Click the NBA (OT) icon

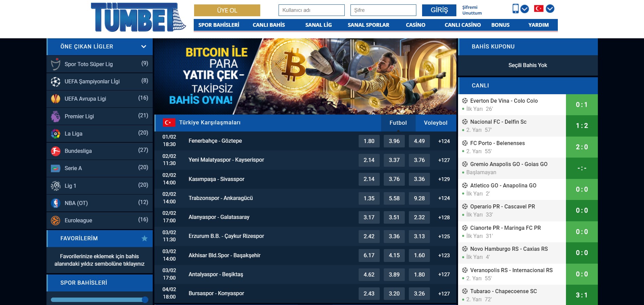point(56,203)
